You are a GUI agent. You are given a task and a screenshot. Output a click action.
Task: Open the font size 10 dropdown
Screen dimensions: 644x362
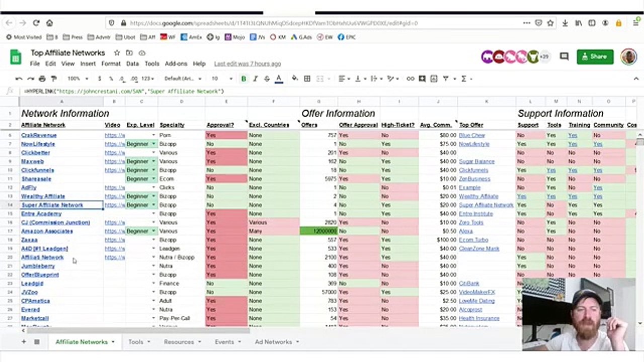[222, 78]
